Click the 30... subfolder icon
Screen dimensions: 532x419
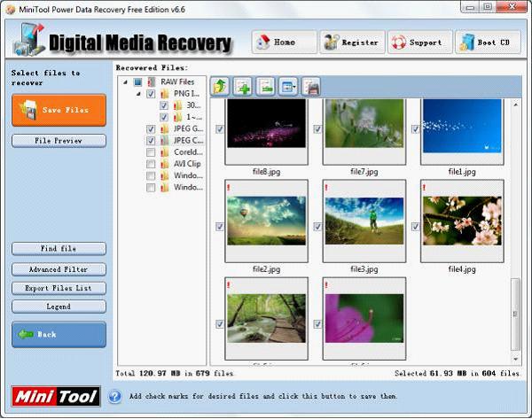177,105
